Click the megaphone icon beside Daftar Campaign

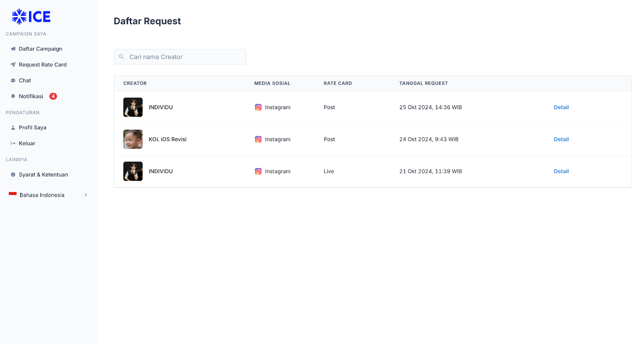(x=13, y=49)
